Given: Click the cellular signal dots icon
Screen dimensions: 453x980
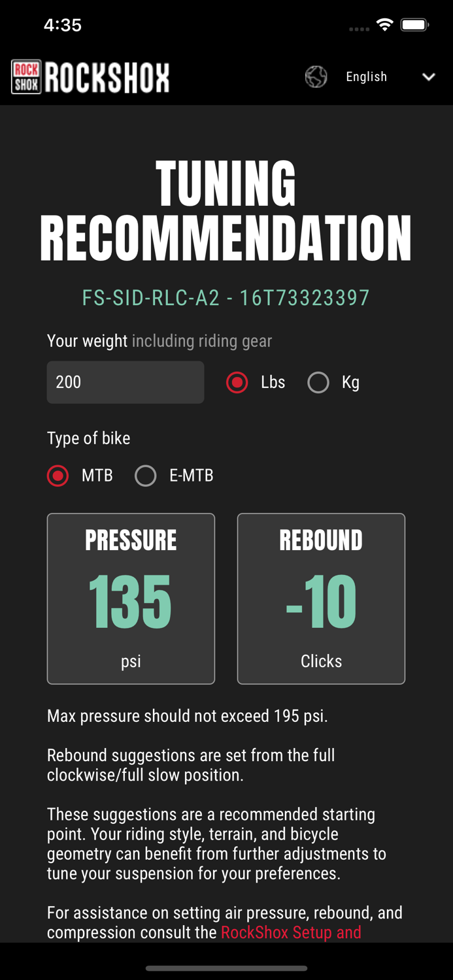Looking at the screenshot, I should pos(358,29).
